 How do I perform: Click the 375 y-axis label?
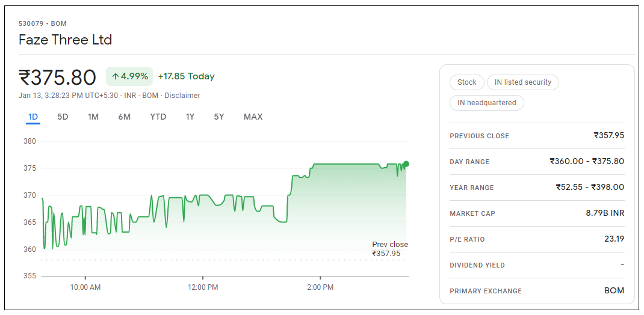31,168
